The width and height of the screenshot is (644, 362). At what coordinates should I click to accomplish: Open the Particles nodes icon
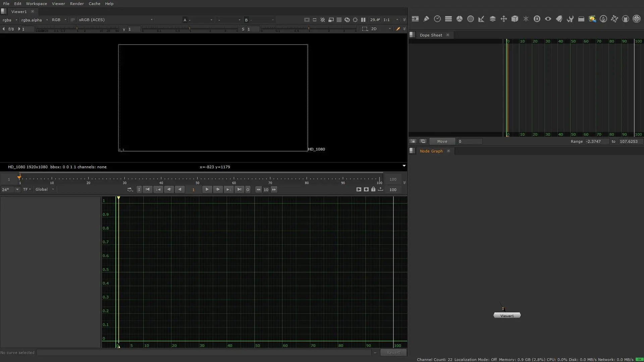tap(526, 19)
